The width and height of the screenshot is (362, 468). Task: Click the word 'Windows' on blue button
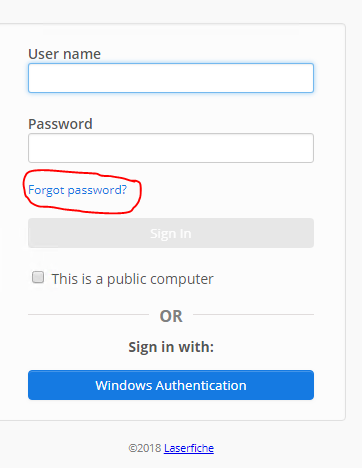pos(124,385)
